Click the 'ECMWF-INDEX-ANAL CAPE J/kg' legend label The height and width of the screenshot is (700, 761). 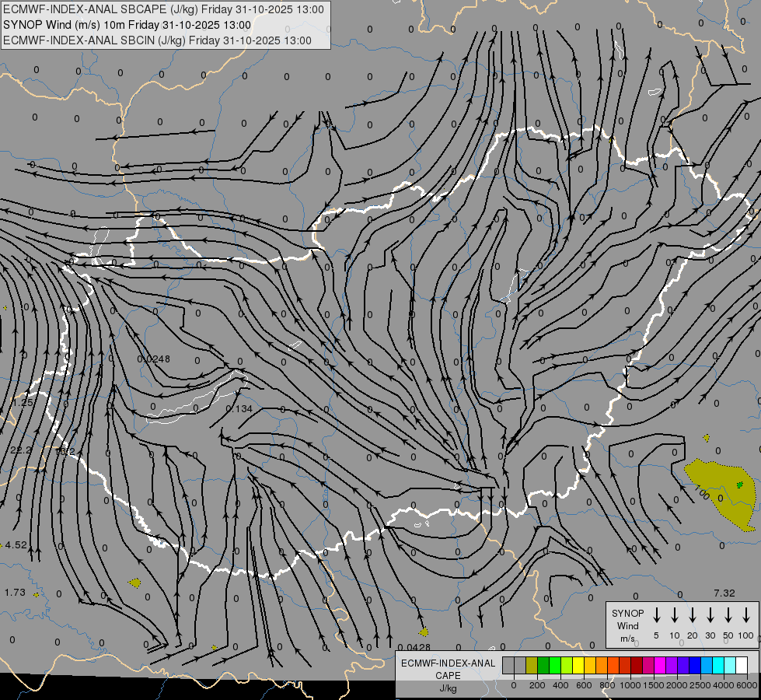pyautogui.click(x=448, y=676)
